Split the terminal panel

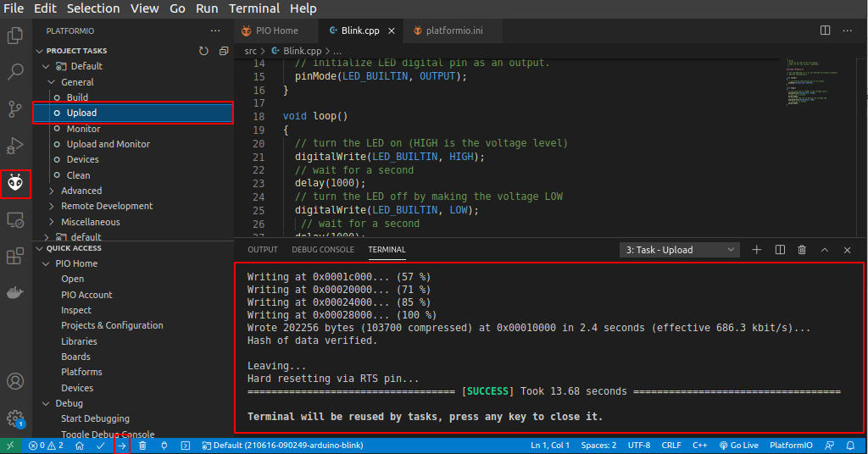pyautogui.click(x=780, y=250)
